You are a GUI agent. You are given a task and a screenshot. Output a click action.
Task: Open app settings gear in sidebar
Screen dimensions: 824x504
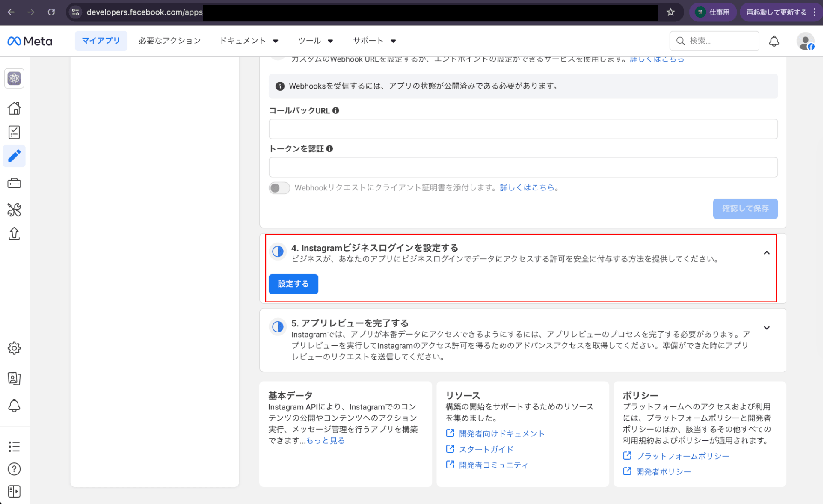pos(14,348)
